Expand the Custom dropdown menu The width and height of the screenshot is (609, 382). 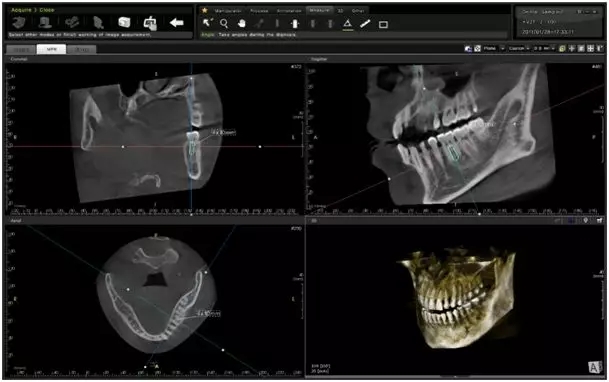519,49
